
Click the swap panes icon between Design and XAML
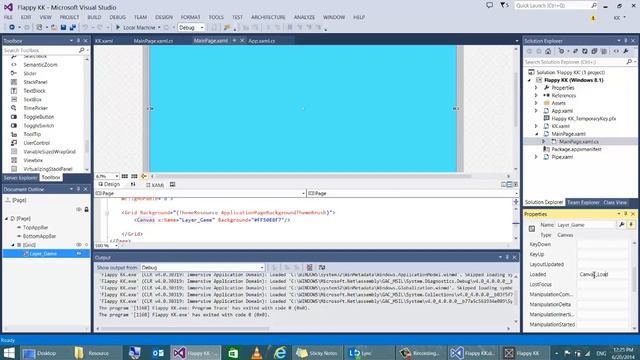(x=133, y=184)
